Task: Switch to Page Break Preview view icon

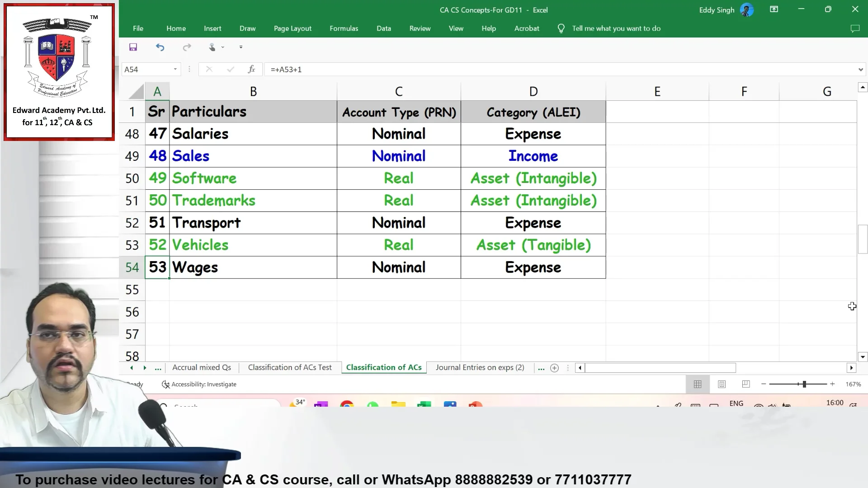Action: pyautogui.click(x=746, y=384)
